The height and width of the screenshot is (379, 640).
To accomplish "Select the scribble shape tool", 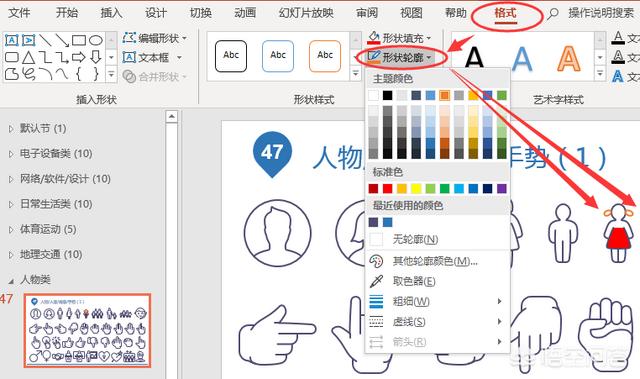I will [x=29, y=74].
